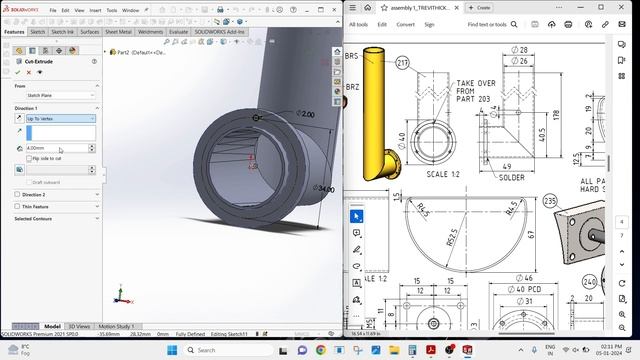Click Acrobat Sign button
The width and height of the screenshot is (640, 360).
[429, 24]
